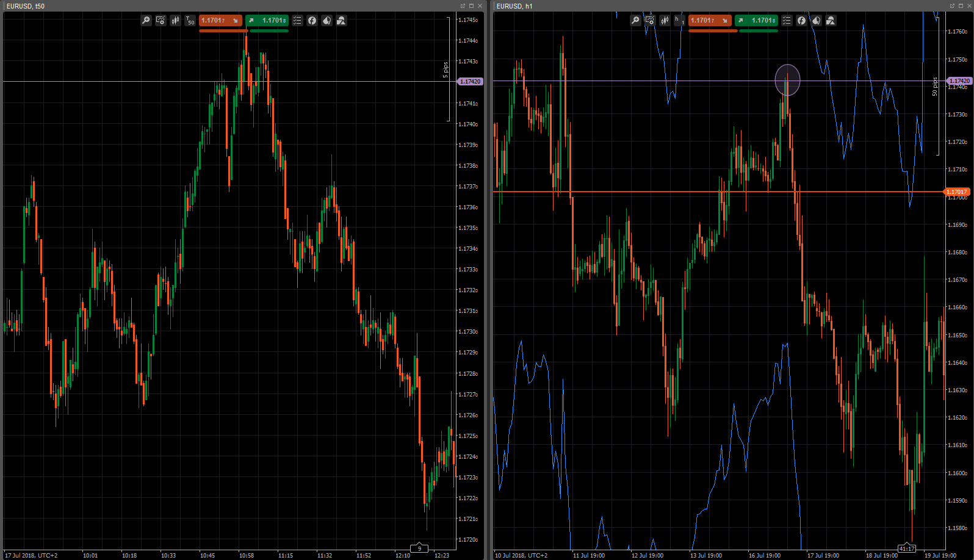Click the orange 1.17017 price label in h1 chart

click(957, 192)
